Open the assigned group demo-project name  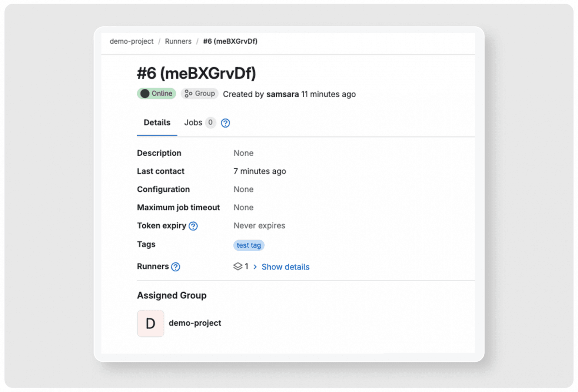pos(195,323)
